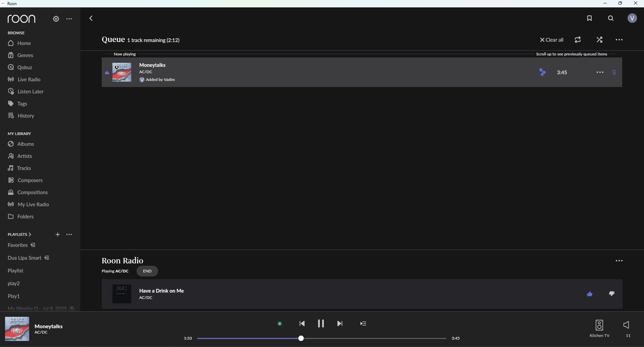Open Albums in My Library
This screenshot has height=347, width=644.
click(x=26, y=144)
